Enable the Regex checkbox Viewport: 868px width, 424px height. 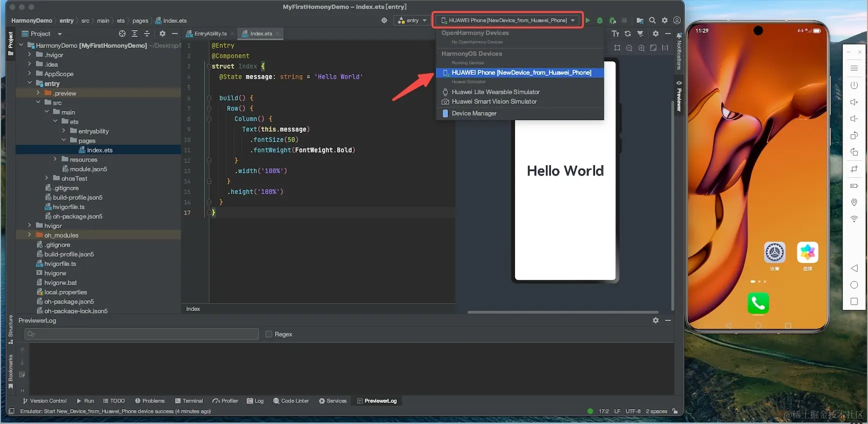[x=268, y=334]
